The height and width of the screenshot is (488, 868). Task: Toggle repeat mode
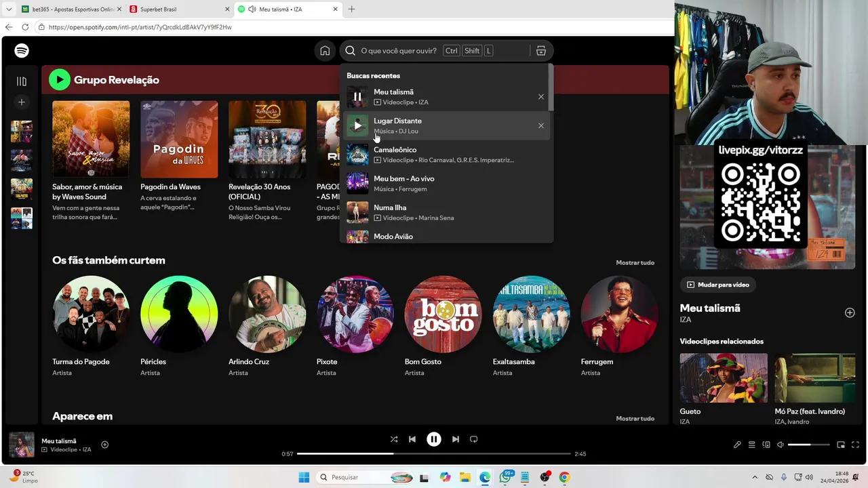coord(474,439)
